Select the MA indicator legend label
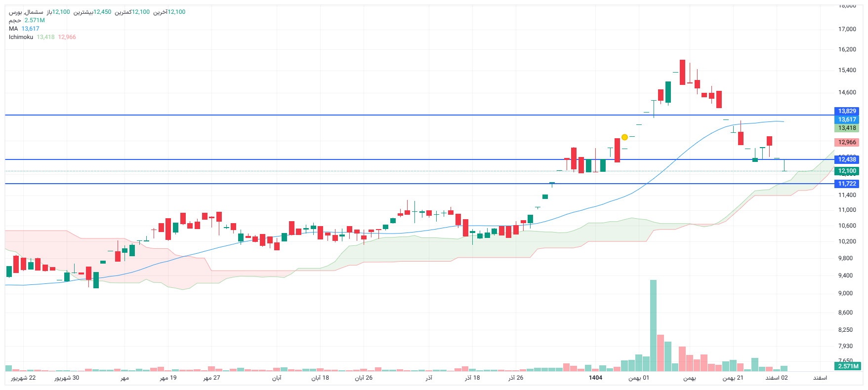The width and height of the screenshot is (868, 390). point(13,29)
